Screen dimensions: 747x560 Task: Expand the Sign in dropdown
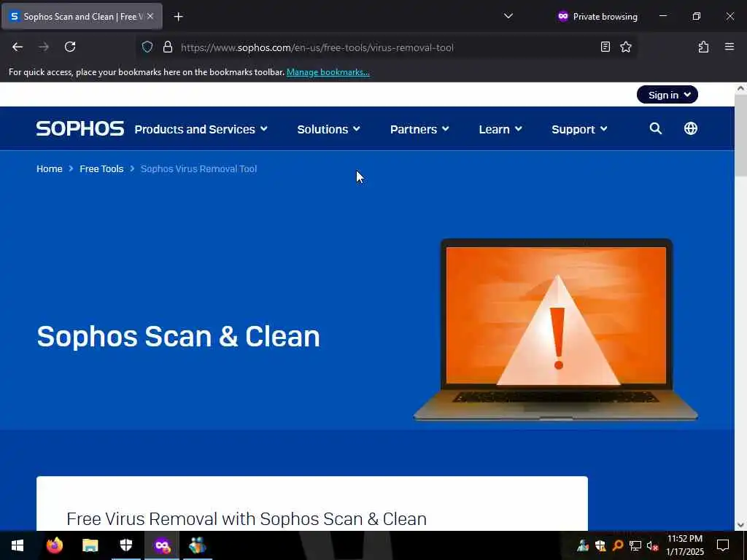tap(667, 95)
